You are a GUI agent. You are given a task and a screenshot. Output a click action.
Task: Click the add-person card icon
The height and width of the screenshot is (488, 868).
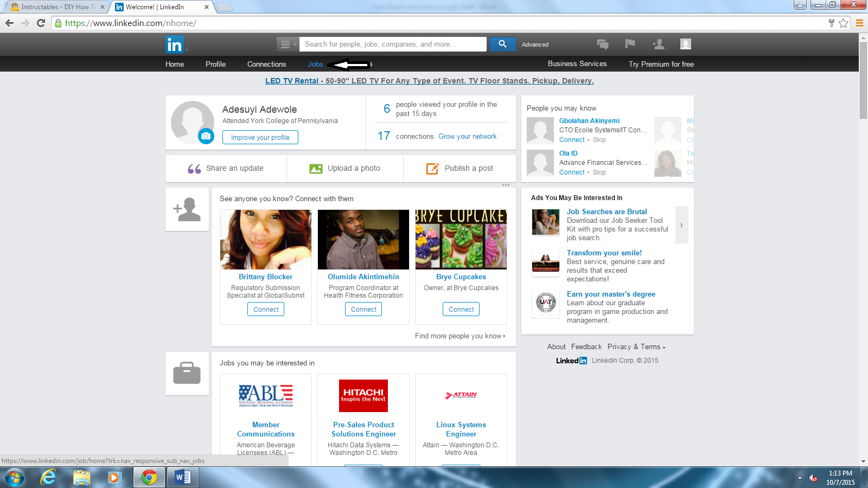point(187,209)
